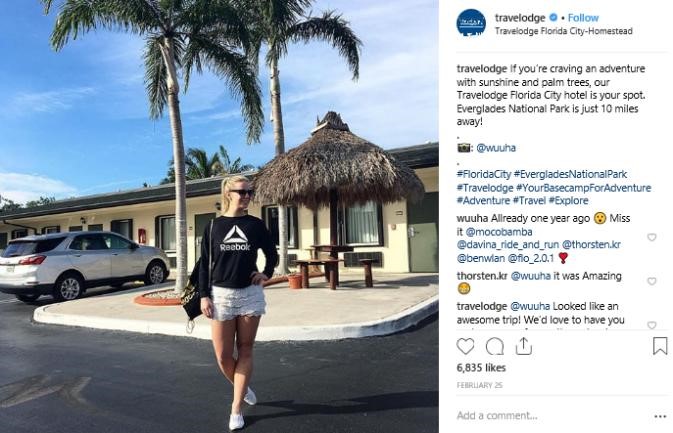Click the Add a comment field
This screenshot has height=433, width=673.
pos(552,415)
